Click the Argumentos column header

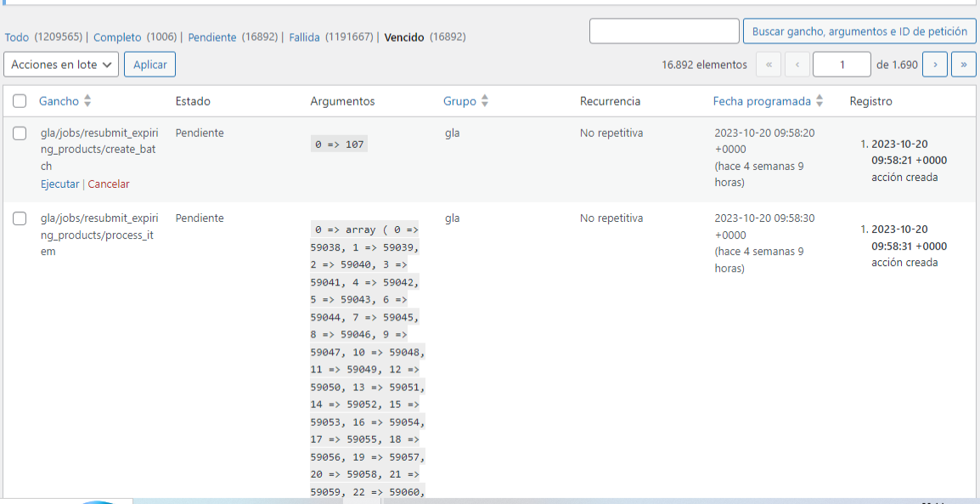342,100
